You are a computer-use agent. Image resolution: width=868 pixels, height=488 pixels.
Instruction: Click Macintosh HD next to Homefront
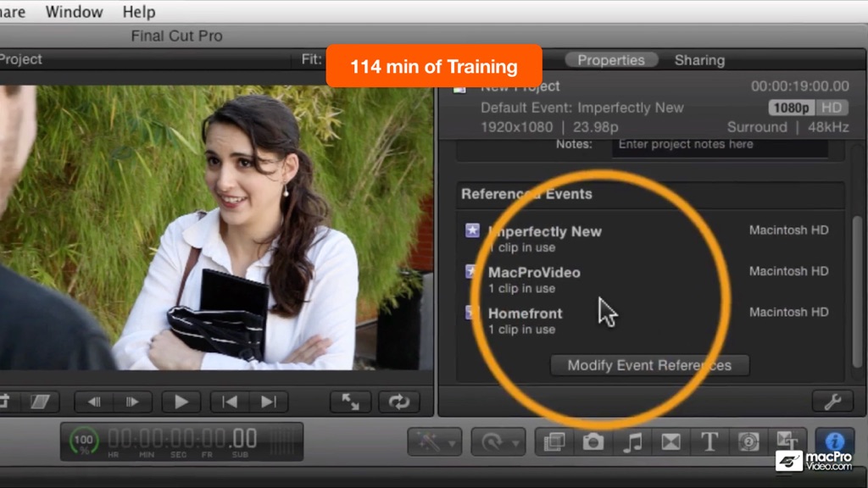[x=789, y=312]
